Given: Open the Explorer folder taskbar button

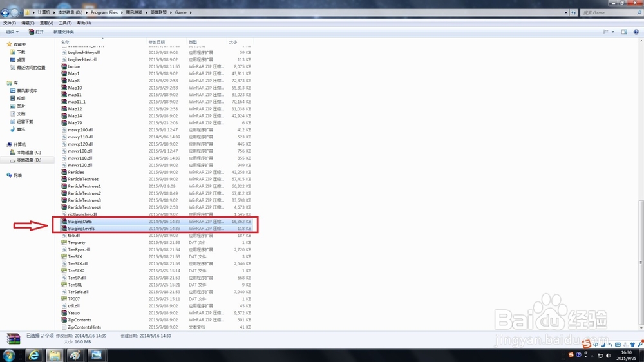Looking at the screenshot, I should [x=55, y=355].
